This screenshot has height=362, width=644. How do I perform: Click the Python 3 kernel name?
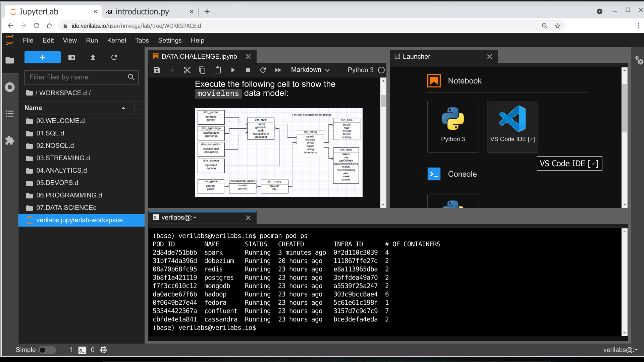coord(361,70)
